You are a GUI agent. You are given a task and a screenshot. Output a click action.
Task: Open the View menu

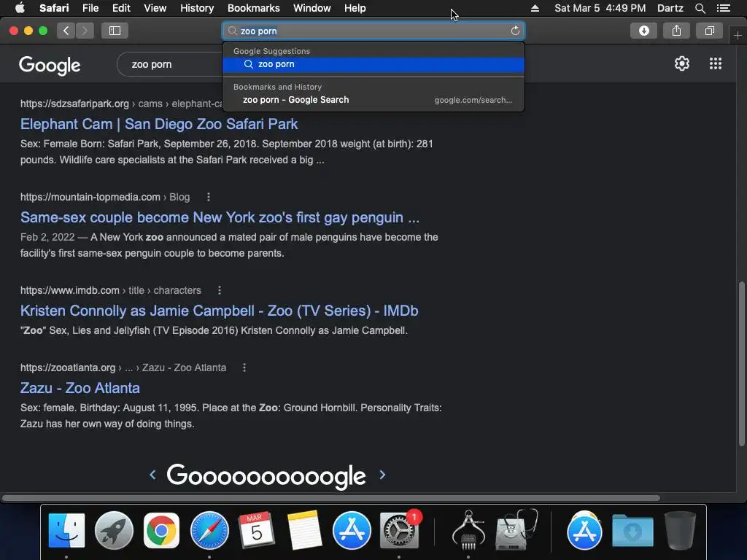155,8
